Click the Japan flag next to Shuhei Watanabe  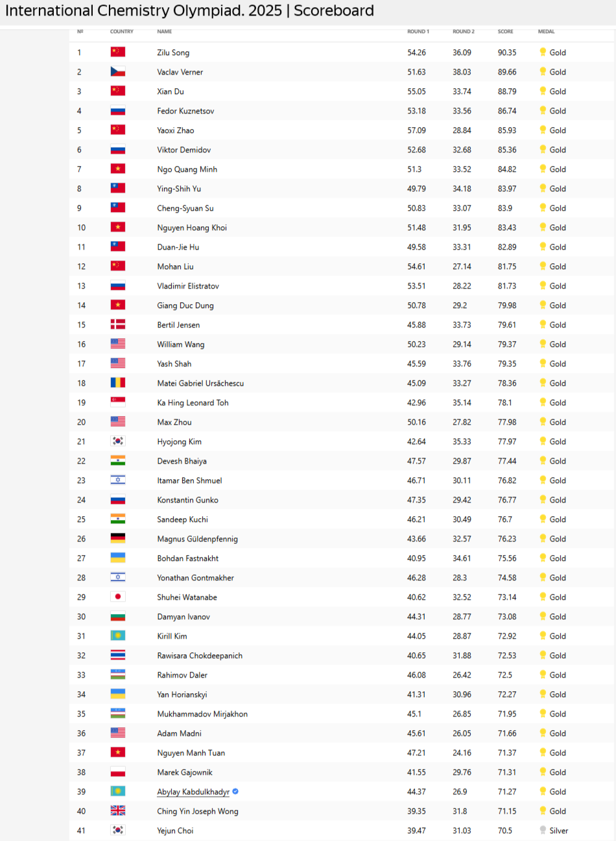click(117, 597)
